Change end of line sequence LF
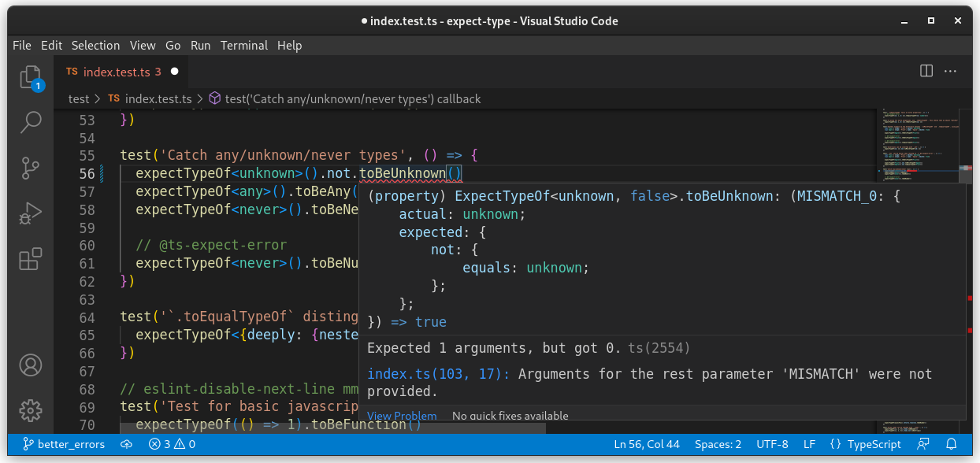The image size is (980, 463). click(x=809, y=444)
